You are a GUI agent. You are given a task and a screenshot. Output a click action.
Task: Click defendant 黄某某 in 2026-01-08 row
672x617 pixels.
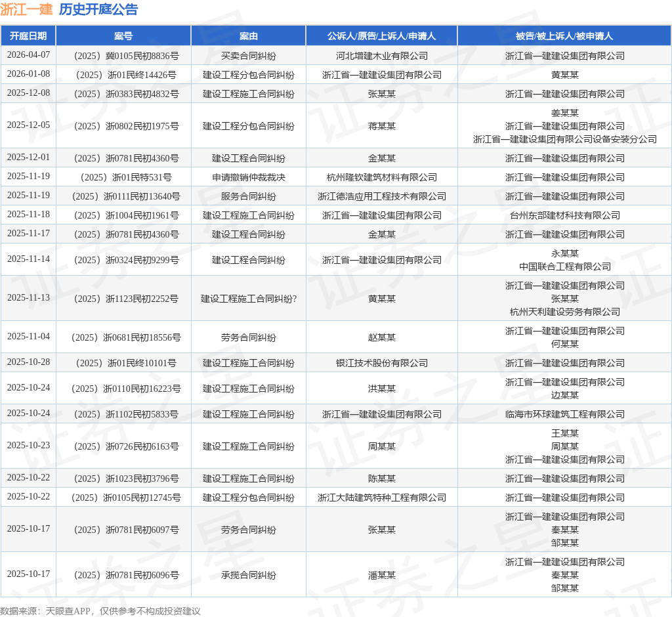565,75
